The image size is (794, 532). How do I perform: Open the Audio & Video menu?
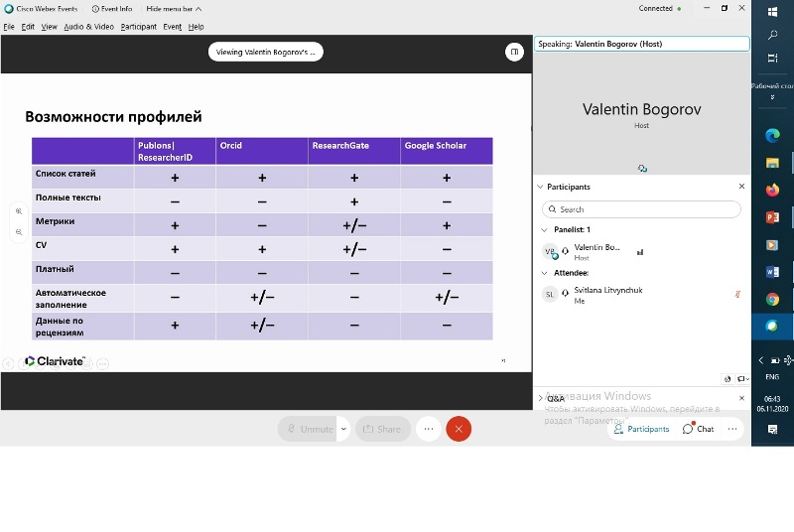pos(88,27)
